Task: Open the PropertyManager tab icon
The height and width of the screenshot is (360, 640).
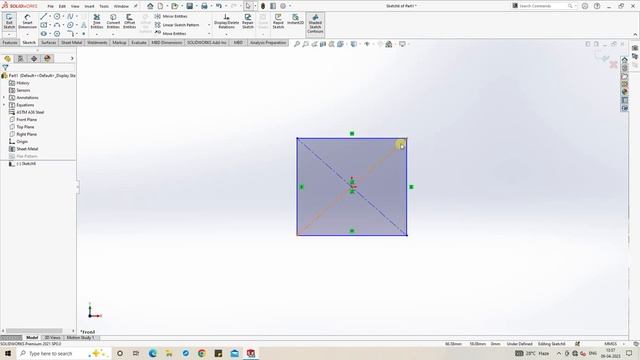Action: pos(20,59)
